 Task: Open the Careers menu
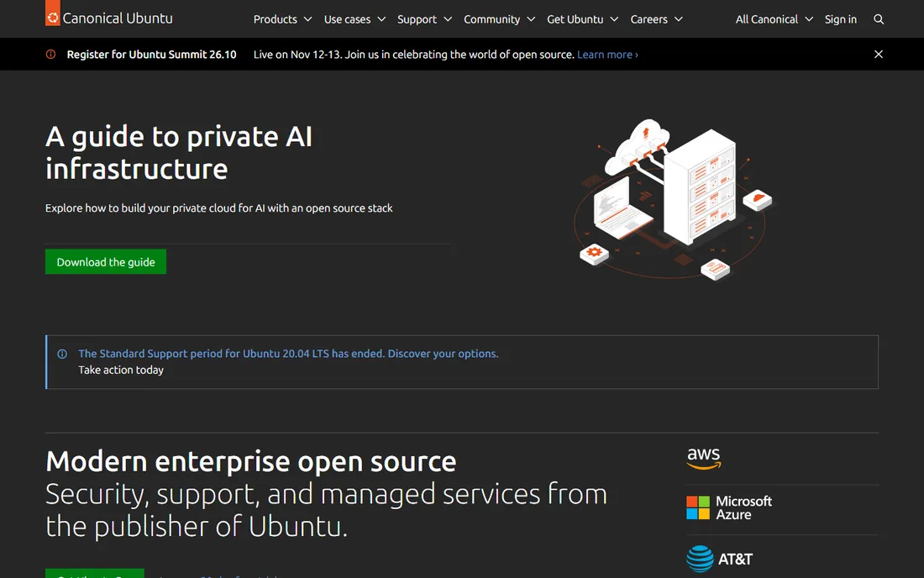(x=657, y=19)
